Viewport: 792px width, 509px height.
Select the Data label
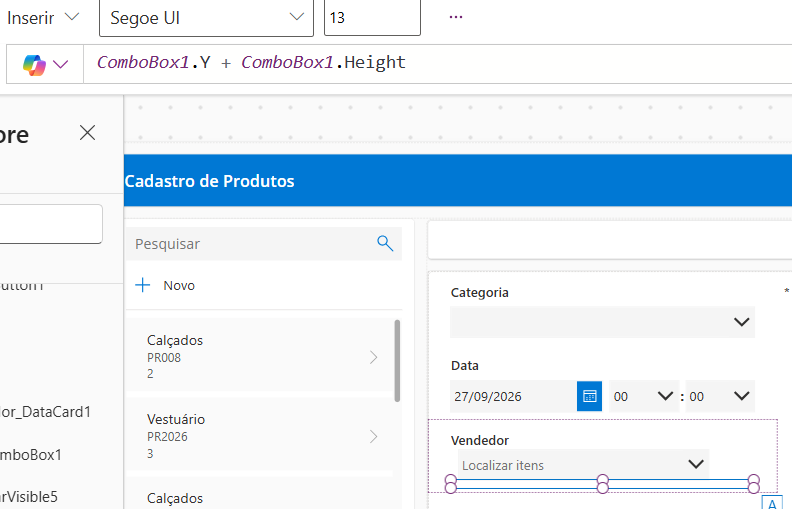coord(465,366)
